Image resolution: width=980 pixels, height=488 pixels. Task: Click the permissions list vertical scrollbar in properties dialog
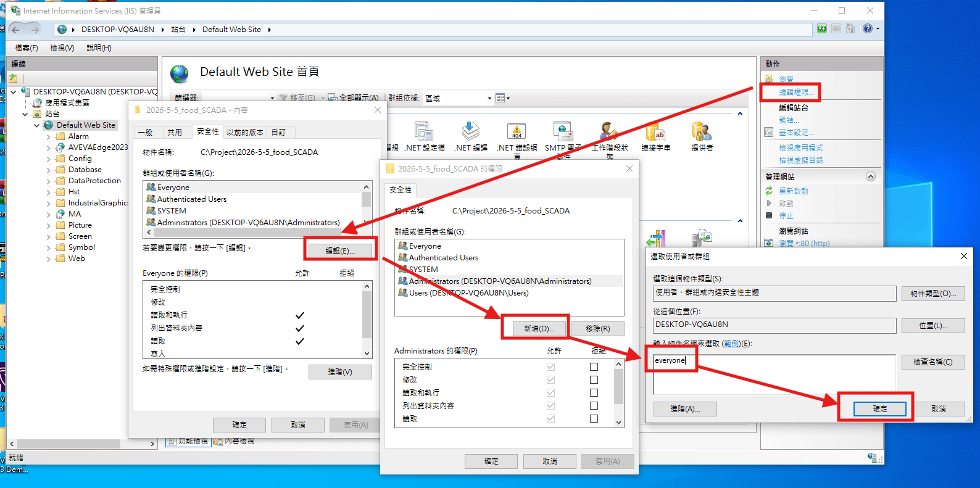pyautogui.click(x=367, y=320)
